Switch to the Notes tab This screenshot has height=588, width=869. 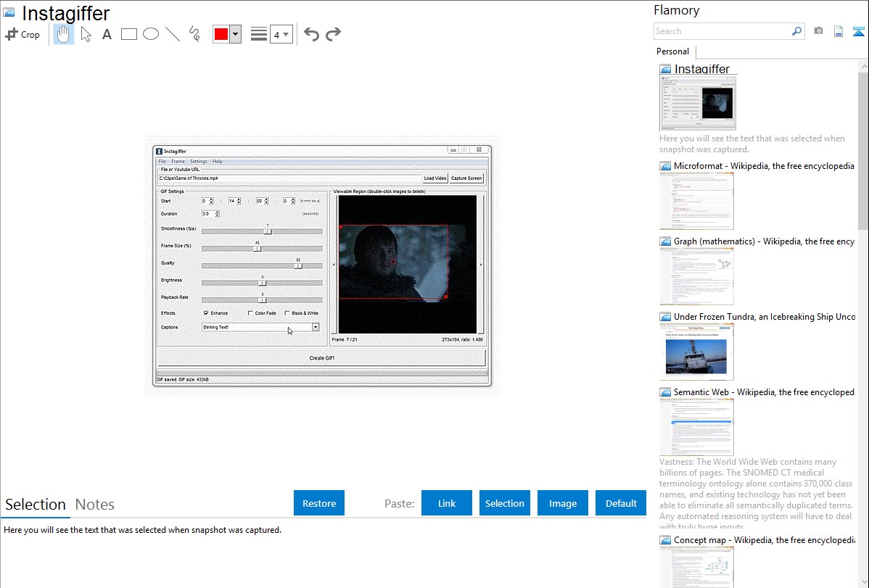click(x=95, y=505)
